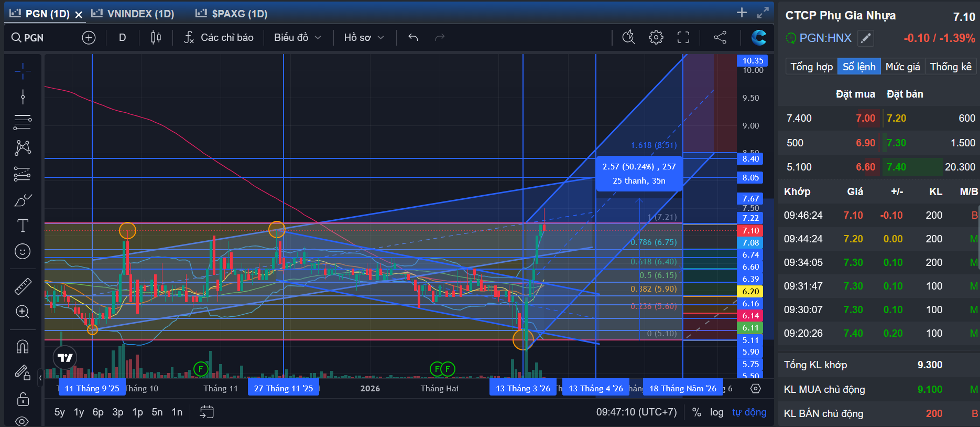Open the 'Thống kê' tab
This screenshot has height=427, width=980.
[x=951, y=67]
